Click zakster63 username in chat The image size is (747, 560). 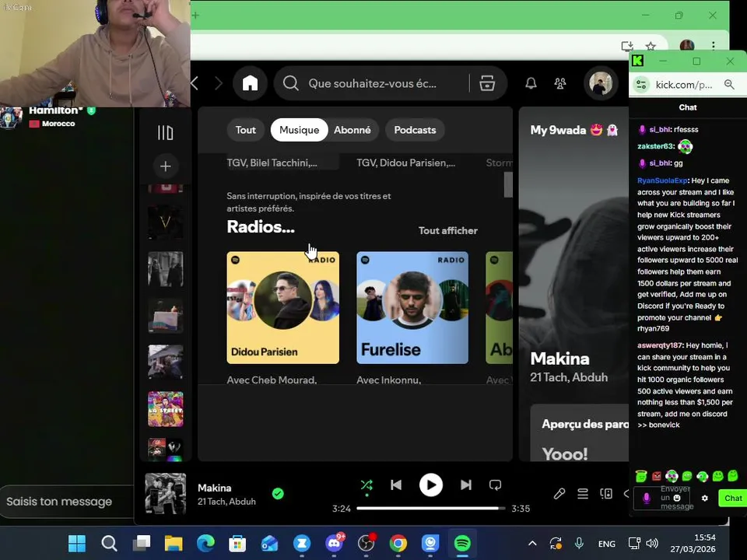pos(655,146)
